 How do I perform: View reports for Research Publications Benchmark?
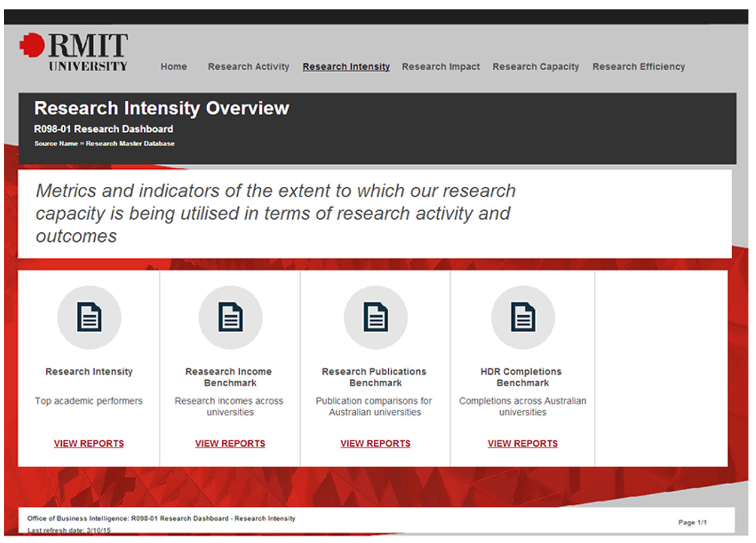tap(375, 443)
